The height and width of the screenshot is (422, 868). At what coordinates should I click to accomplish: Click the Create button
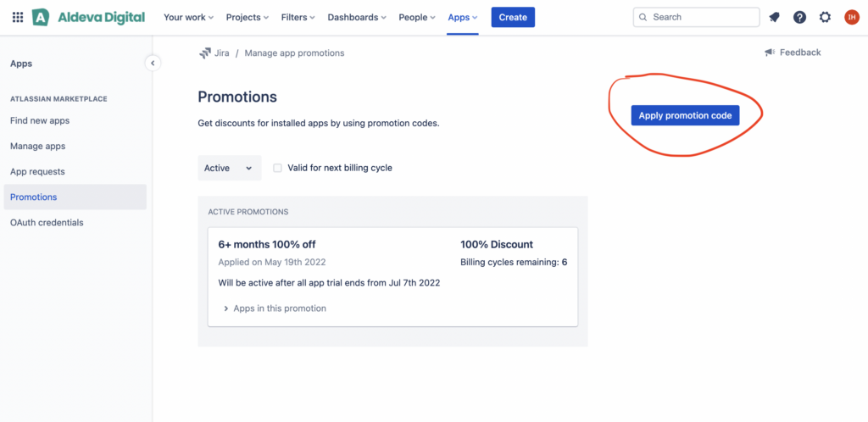(513, 17)
